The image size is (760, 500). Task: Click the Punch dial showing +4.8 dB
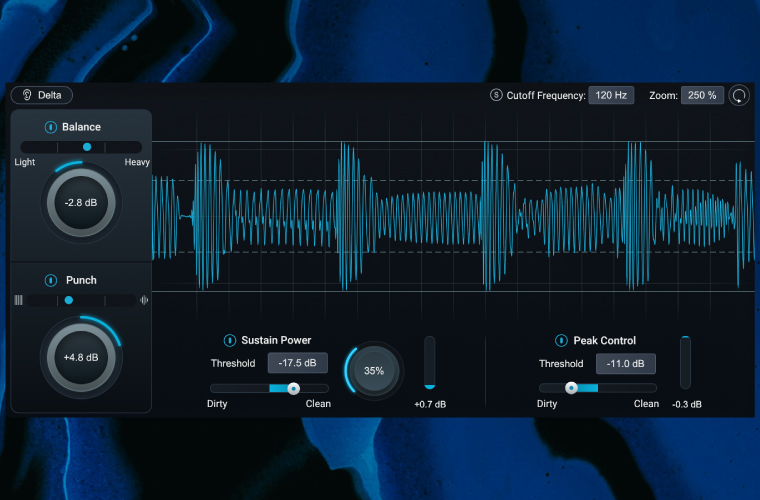point(80,357)
